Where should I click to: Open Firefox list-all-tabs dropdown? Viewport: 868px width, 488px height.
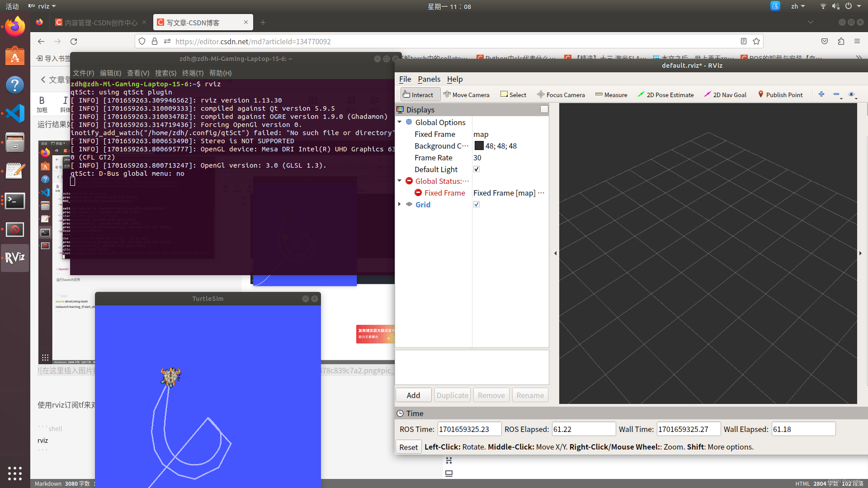(x=811, y=22)
